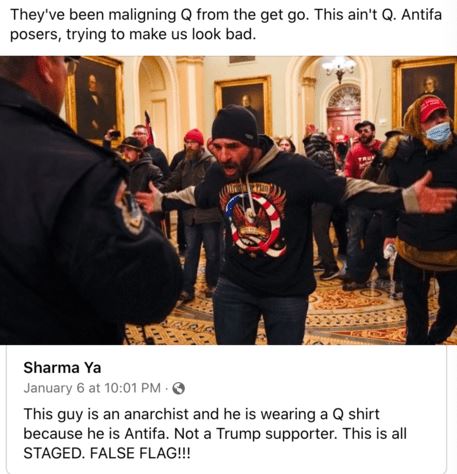Click the raised phone camera in background
Viewport: 457px width, 474px height.
tap(115, 134)
